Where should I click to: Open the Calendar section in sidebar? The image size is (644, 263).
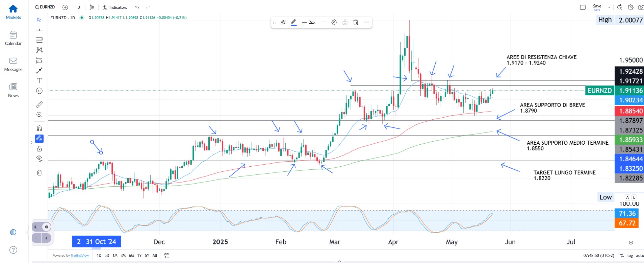(13, 38)
